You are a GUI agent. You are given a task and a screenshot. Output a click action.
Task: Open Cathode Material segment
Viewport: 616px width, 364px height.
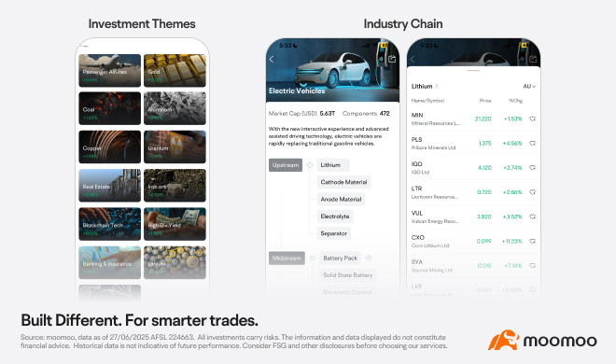pyautogui.click(x=343, y=182)
